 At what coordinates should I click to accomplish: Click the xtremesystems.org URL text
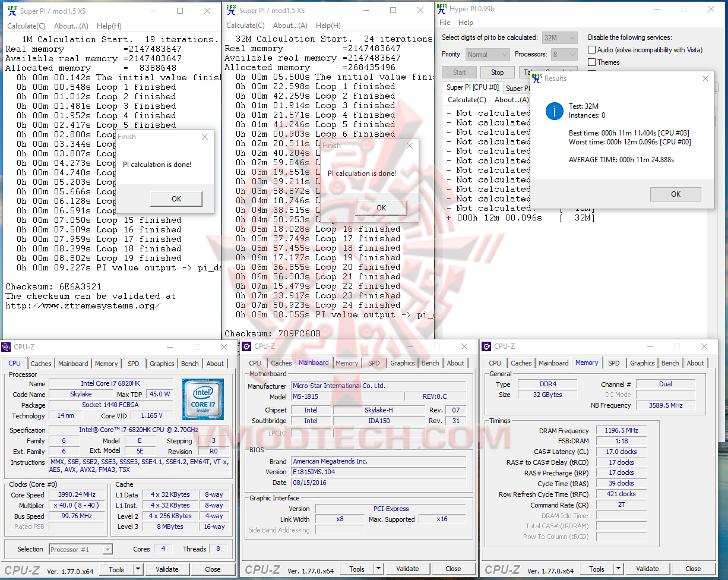pos(83,305)
